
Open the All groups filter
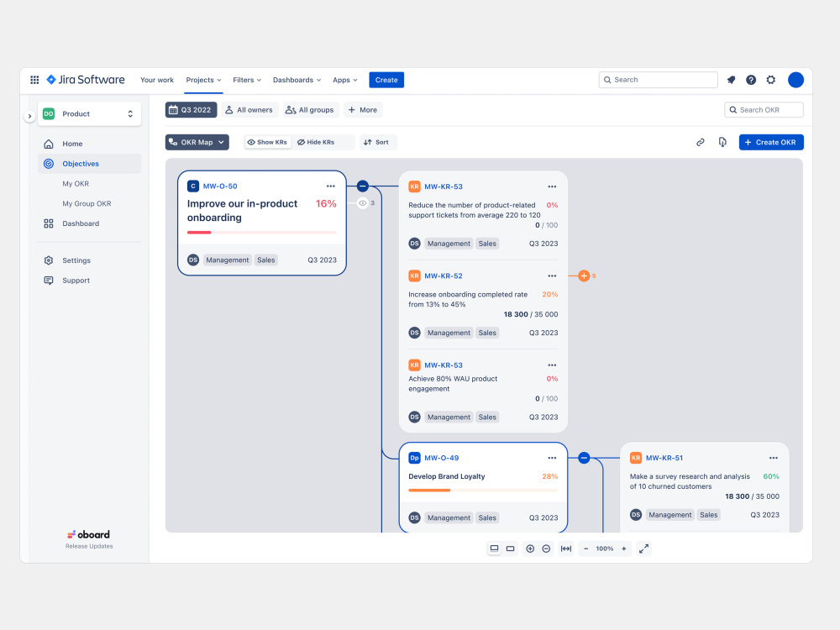coord(310,110)
